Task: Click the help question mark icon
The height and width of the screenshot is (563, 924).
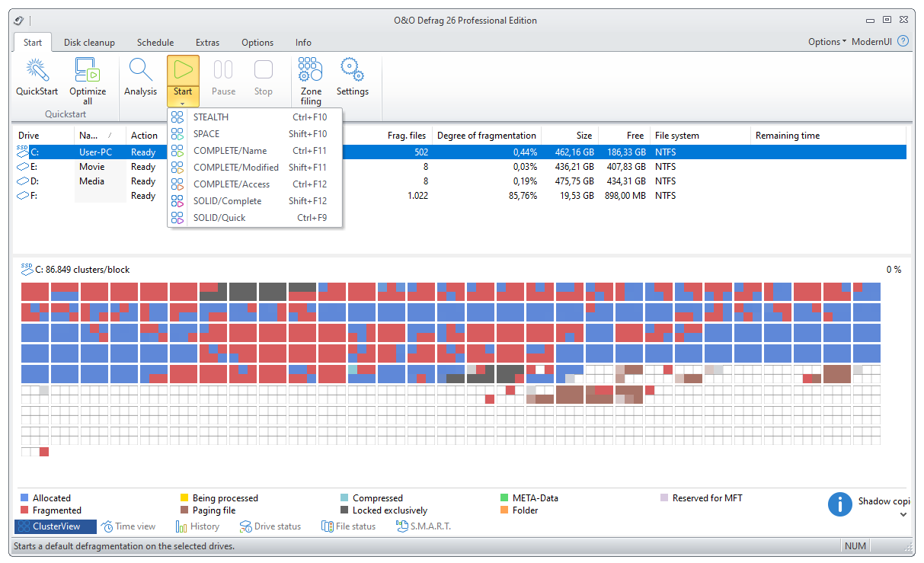Action: [903, 41]
